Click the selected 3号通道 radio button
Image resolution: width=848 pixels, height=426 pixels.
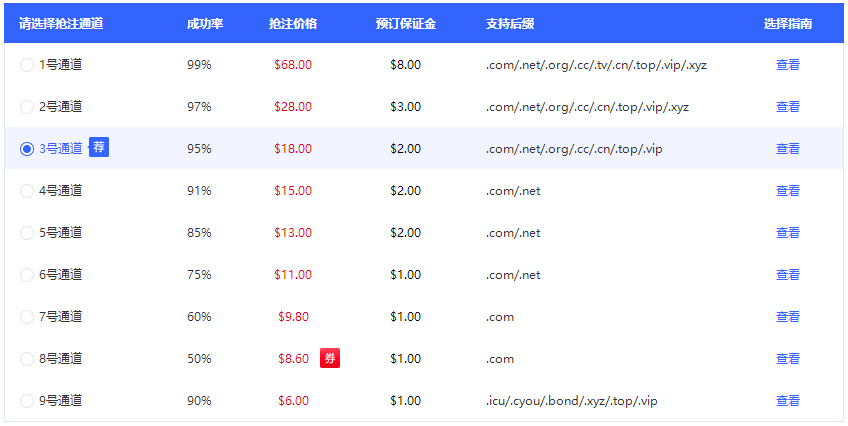(27, 149)
